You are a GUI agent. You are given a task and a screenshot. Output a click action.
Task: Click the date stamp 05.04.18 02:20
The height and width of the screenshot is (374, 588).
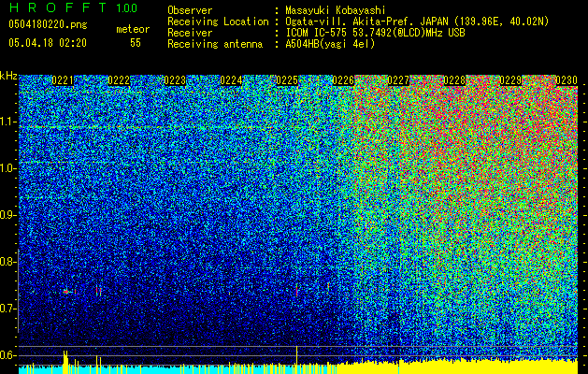(48, 43)
